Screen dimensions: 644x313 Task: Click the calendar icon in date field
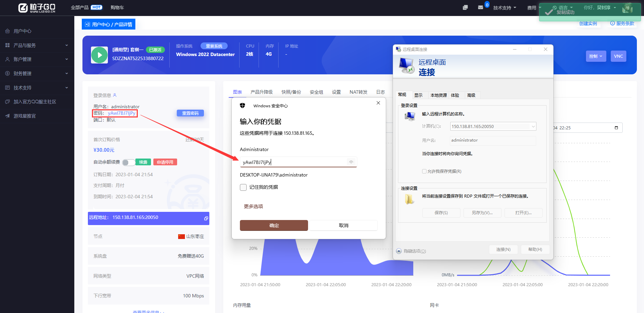616,128
